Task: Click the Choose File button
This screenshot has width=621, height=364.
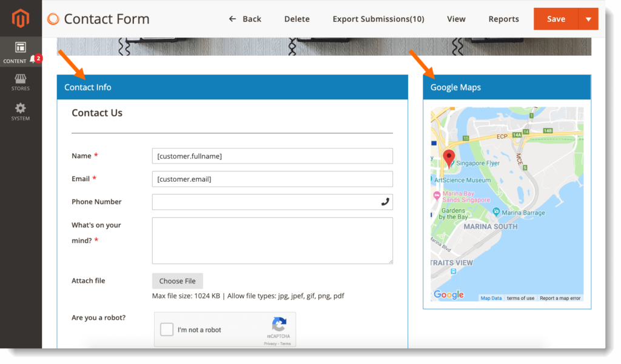Action: (x=178, y=281)
